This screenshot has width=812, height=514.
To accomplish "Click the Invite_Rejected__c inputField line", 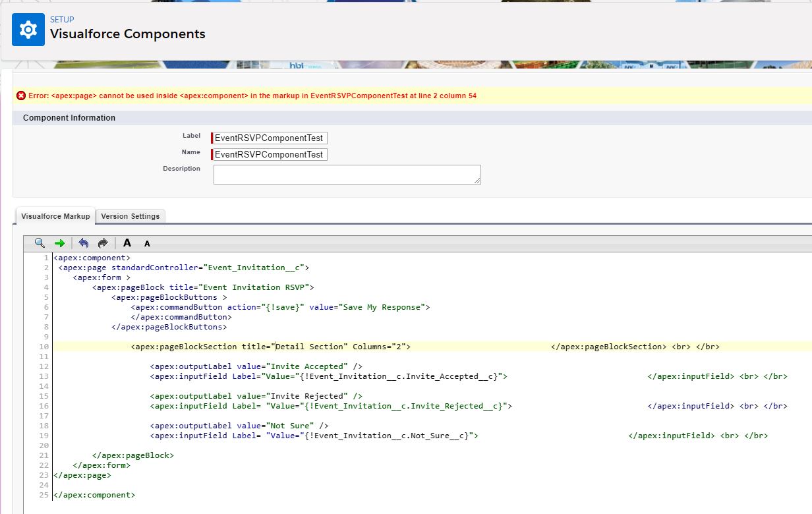I will (x=330, y=406).
